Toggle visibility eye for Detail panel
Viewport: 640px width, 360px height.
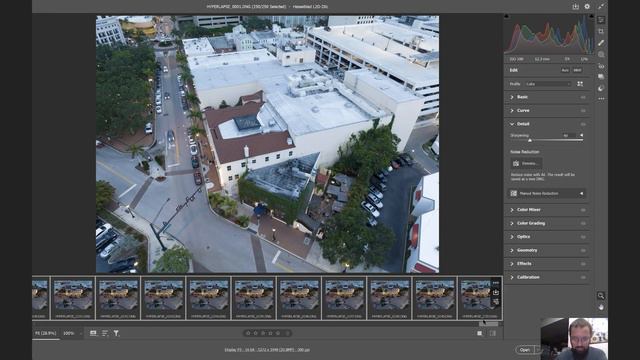pos(583,124)
